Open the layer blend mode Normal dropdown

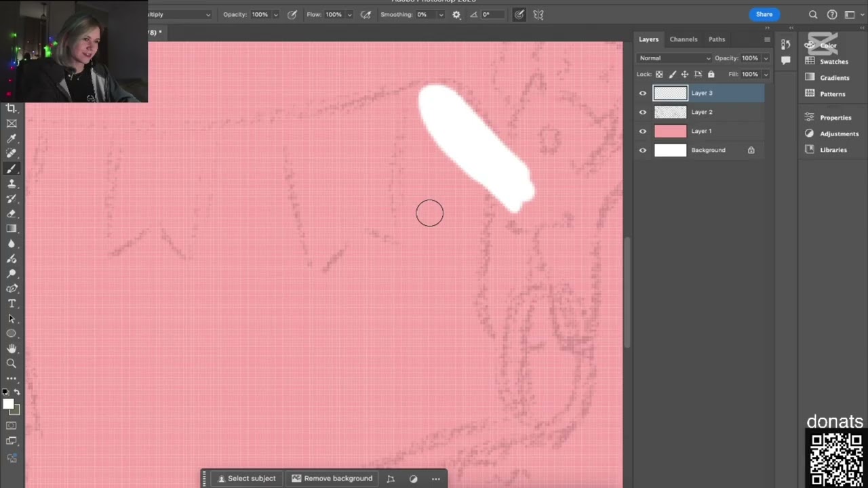click(x=674, y=58)
